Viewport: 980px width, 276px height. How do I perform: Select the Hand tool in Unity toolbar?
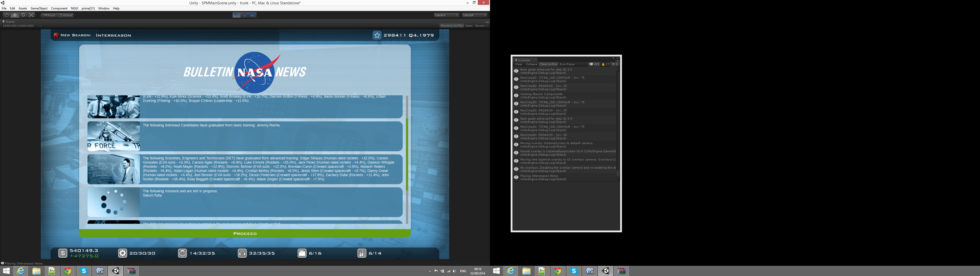6,15
